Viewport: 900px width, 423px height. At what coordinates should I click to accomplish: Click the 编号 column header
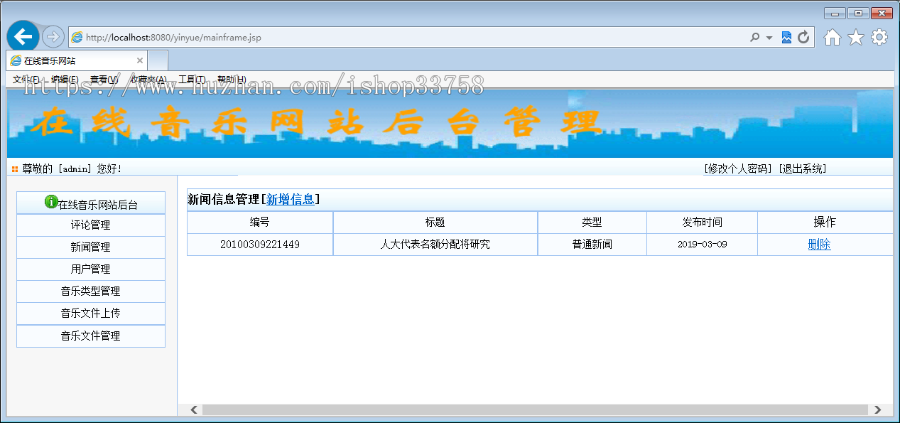(x=260, y=223)
